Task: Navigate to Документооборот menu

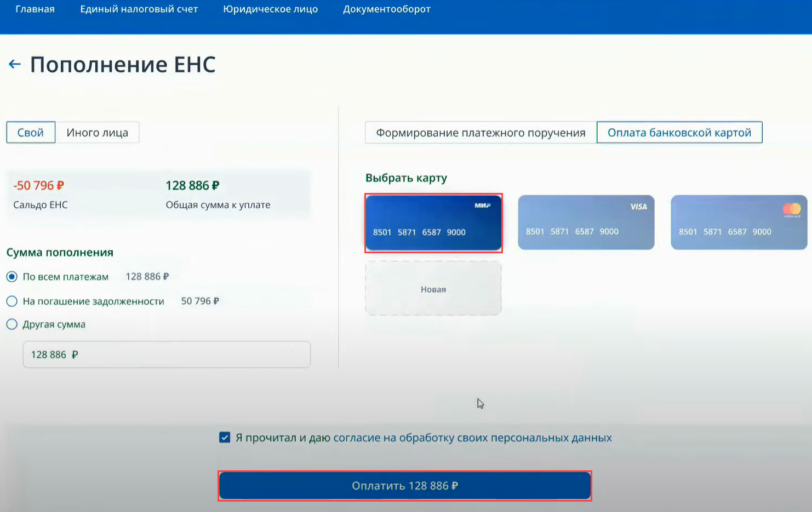Action: tap(386, 9)
